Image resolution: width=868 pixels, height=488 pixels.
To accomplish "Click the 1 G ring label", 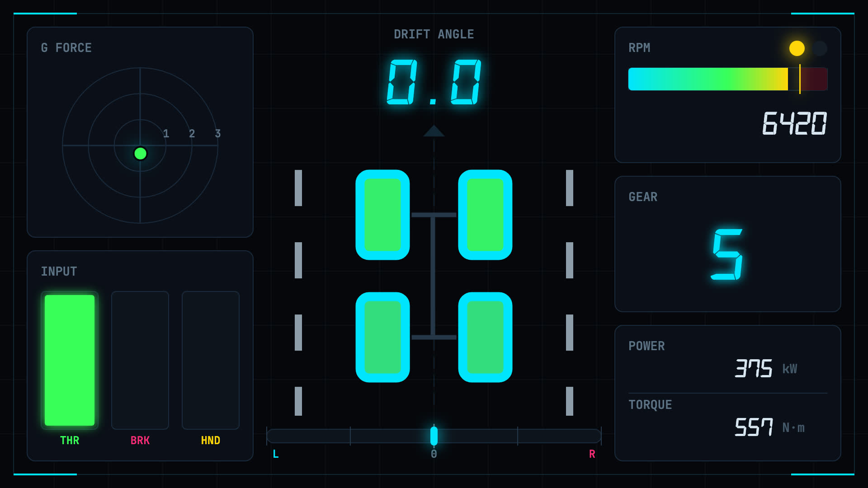I will [166, 134].
